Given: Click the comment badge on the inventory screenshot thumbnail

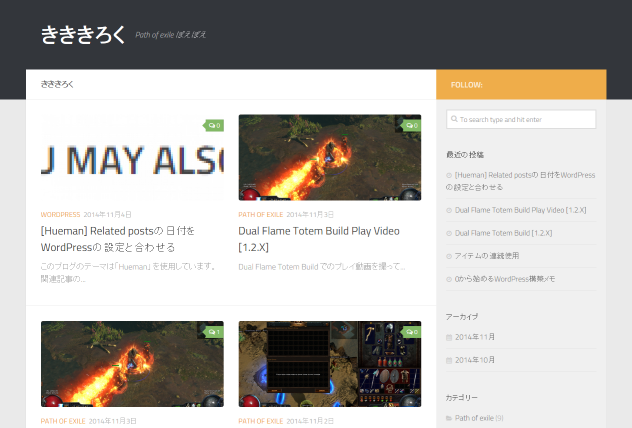Looking at the screenshot, I should [x=412, y=332].
